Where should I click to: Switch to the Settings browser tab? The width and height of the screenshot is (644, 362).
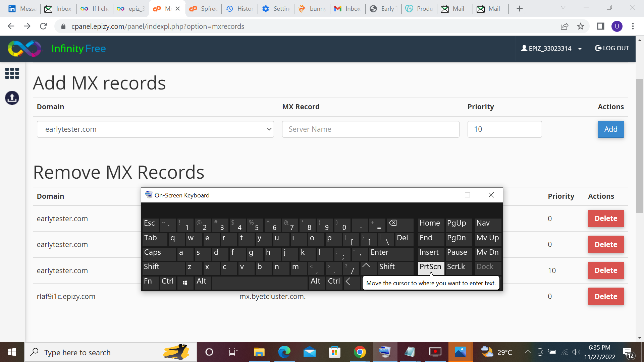click(x=276, y=9)
